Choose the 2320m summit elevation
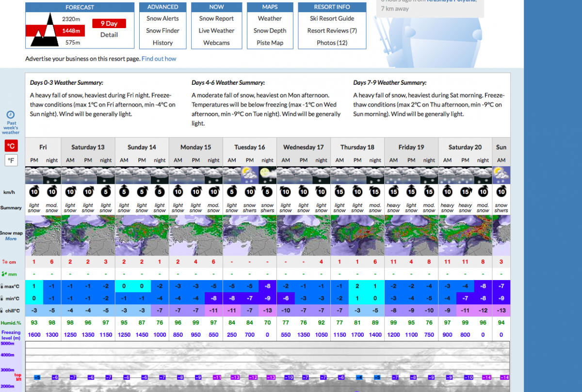The image size is (582, 392). click(71, 19)
